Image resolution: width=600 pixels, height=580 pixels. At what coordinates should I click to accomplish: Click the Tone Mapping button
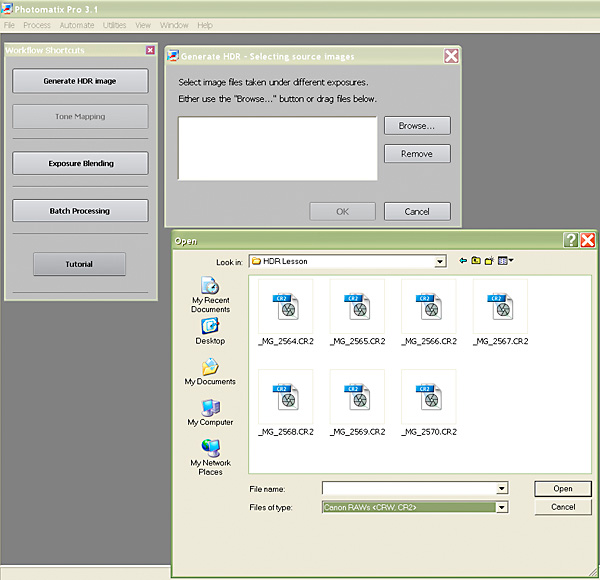point(80,116)
